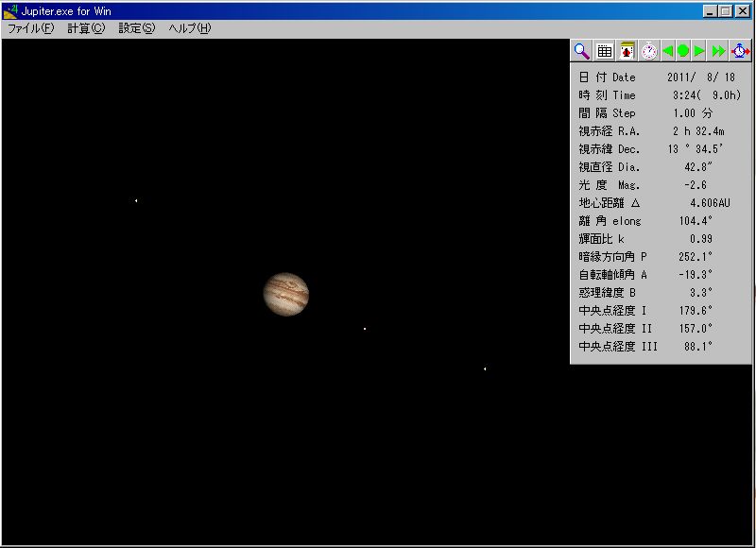Click the red arrows orientation icon
The image size is (756, 548).
point(627,51)
